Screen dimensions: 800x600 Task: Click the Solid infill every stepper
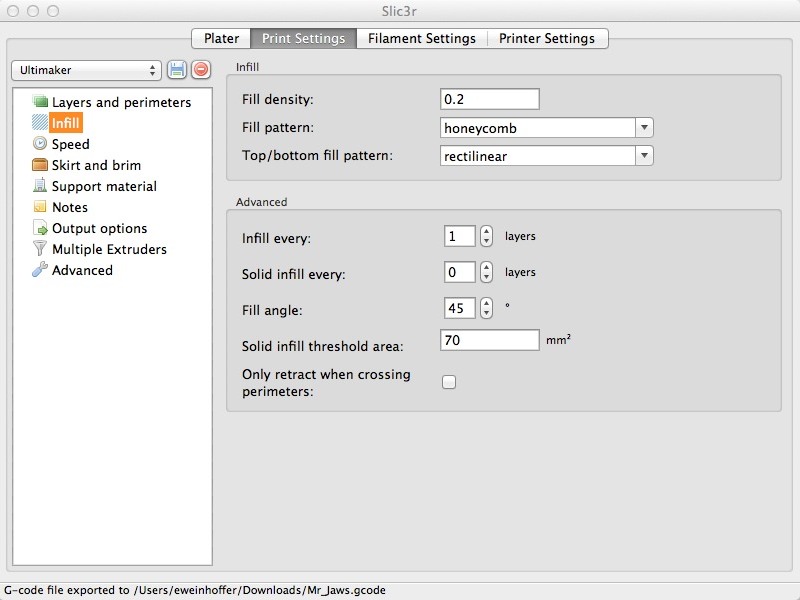pos(486,272)
